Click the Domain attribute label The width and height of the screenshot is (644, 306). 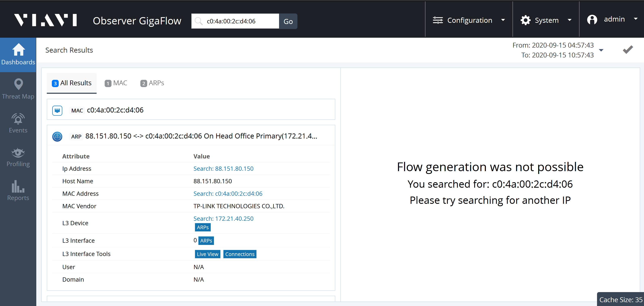(x=73, y=280)
